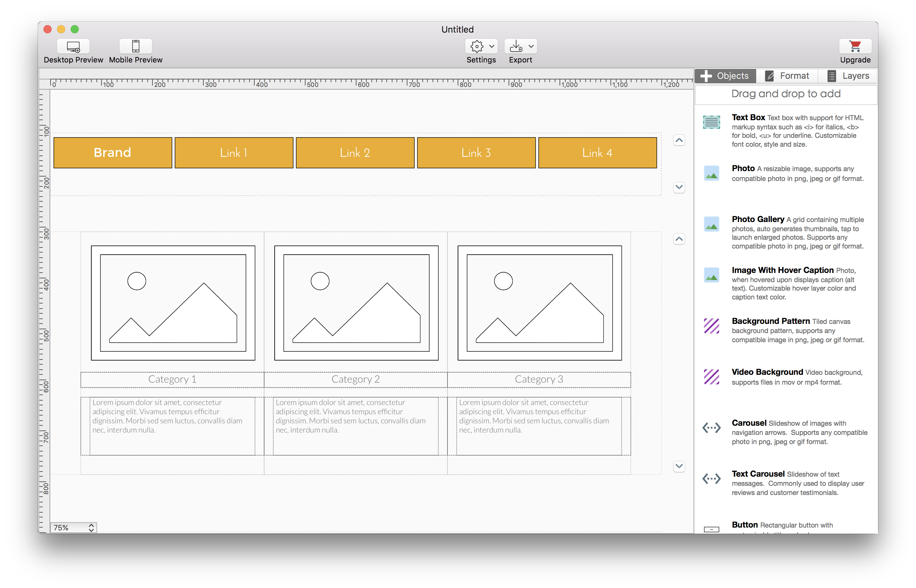916x588 pixels.
Task: Select the Text Carousel object icon
Action: point(711,478)
